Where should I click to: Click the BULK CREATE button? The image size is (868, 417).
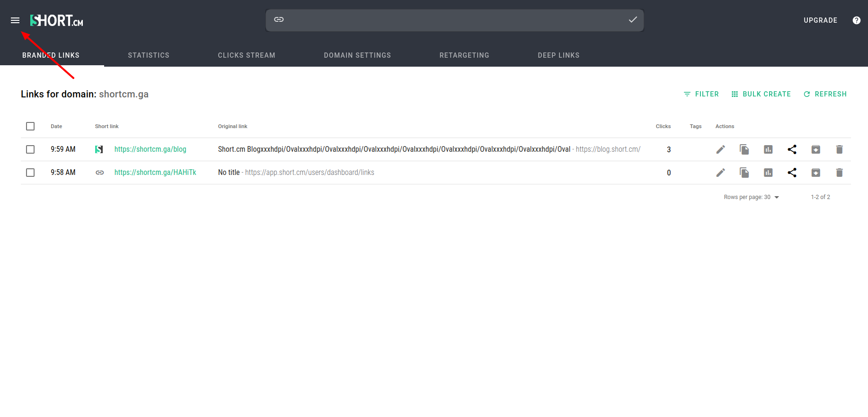pos(761,94)
